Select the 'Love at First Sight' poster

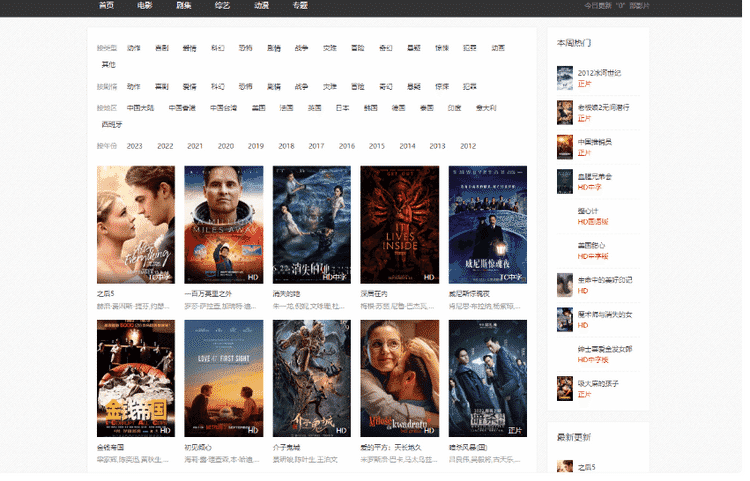click(223, 378)
